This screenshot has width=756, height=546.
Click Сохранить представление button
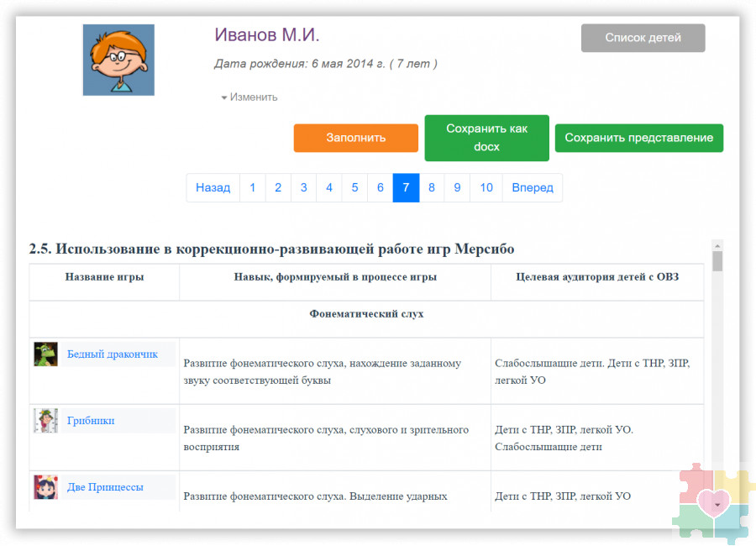tap(639, 138)
